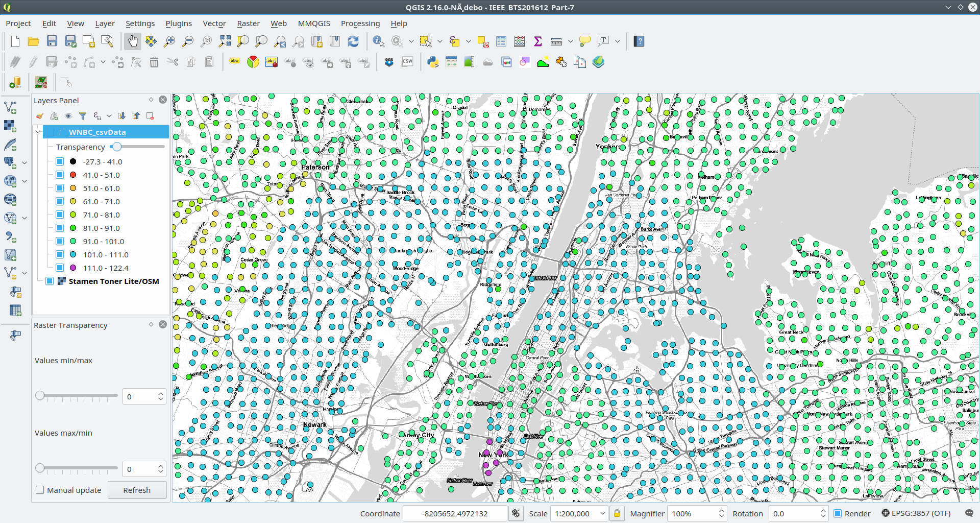The height and width of the screenshot is (523, 980).
Task: Close the Raster Transparency panel
Action: (x=163, y=324)
